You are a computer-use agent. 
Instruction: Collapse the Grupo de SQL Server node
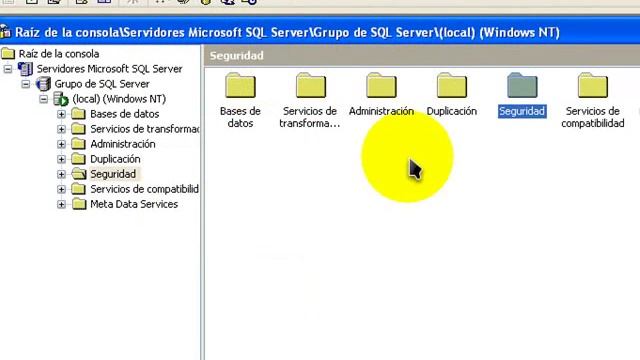(x=26, y=84)
